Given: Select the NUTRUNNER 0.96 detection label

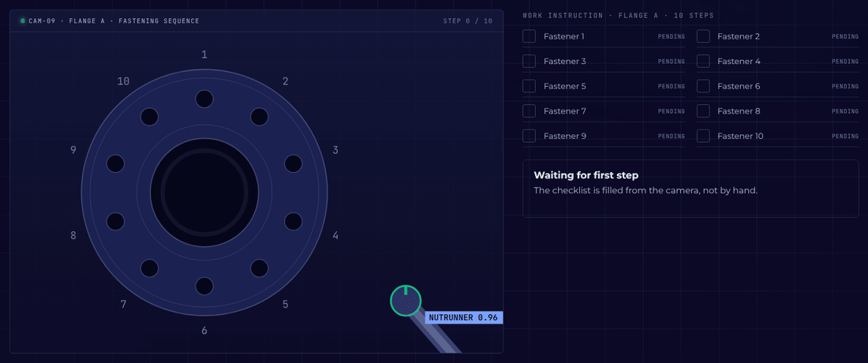Looking at the screenshot, I should click(x=464, y=317).
